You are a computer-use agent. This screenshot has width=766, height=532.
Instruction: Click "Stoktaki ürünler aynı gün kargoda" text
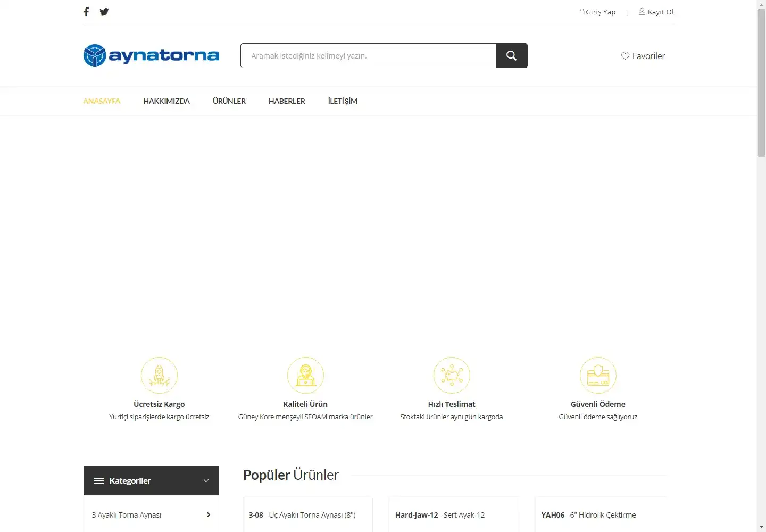point(452,417)
